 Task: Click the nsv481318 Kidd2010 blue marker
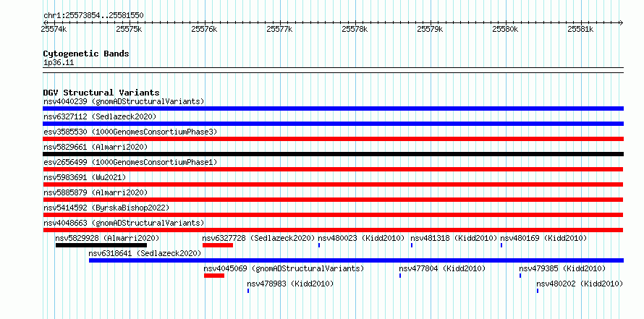(412, 245)
